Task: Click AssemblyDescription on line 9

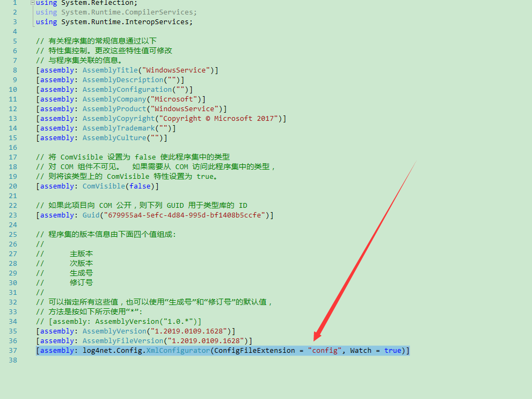Action: pos(123,79)
